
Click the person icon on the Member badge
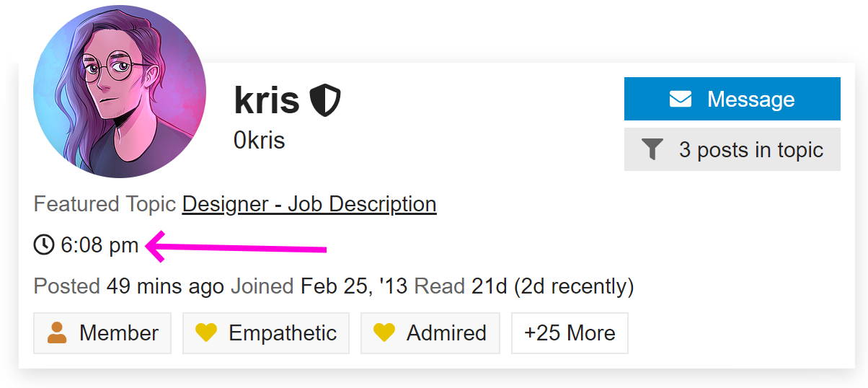point(57,333)
